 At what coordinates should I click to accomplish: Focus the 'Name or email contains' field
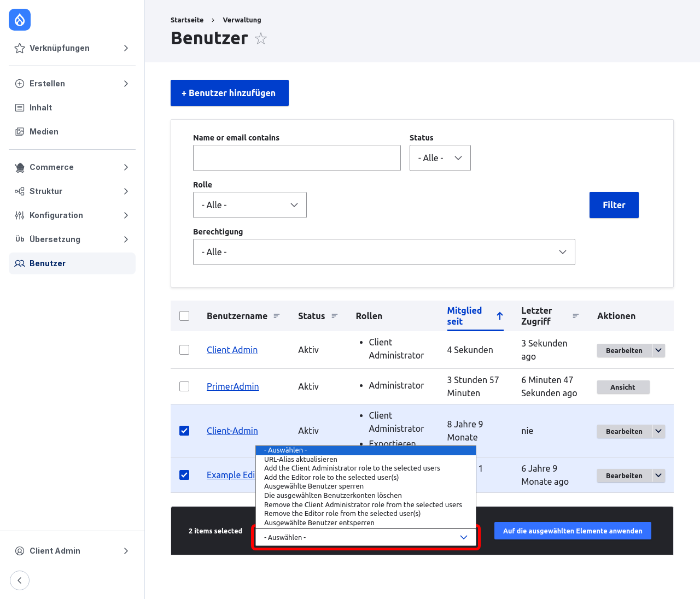[x=297, y=158]
